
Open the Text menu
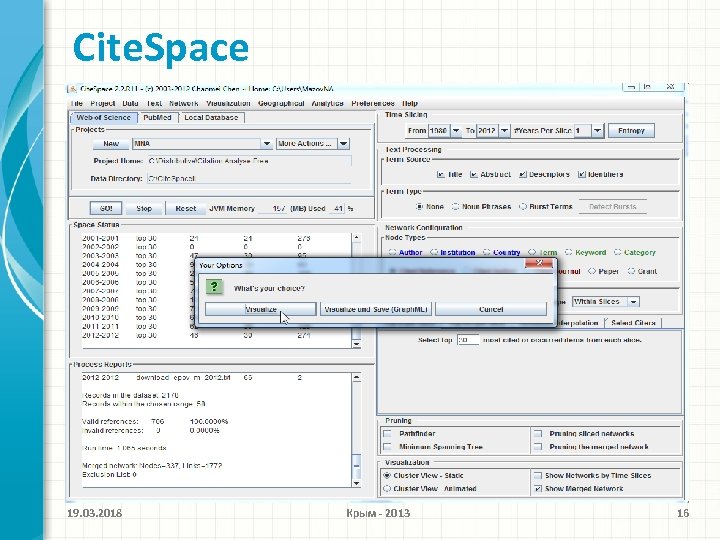[x=154, y=103]
